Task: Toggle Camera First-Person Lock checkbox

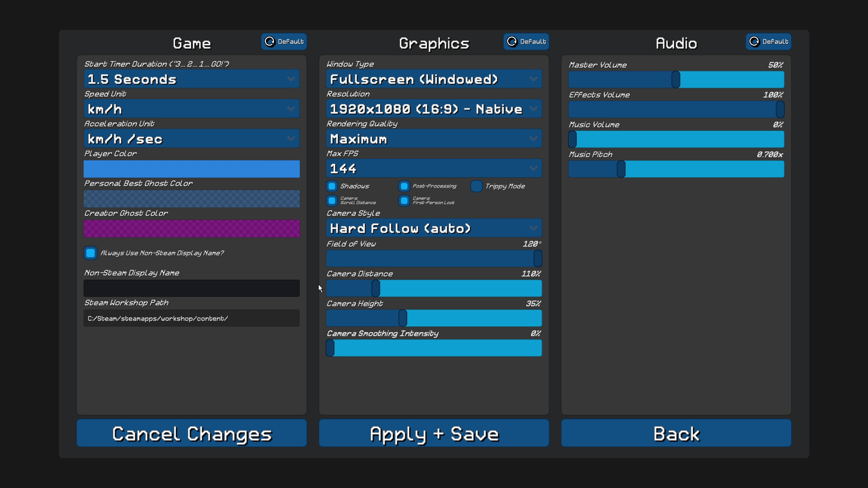Action: coord(404,201)
